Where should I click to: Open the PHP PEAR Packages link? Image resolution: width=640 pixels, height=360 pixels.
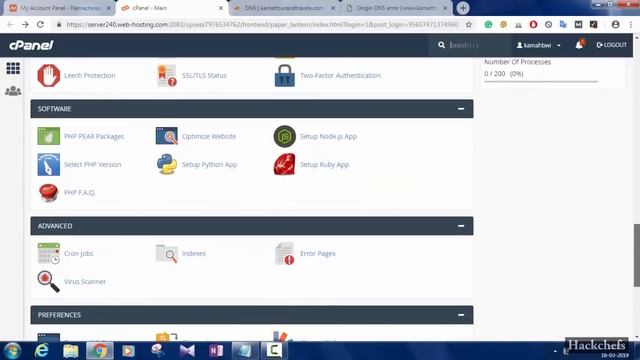point(94,136)
